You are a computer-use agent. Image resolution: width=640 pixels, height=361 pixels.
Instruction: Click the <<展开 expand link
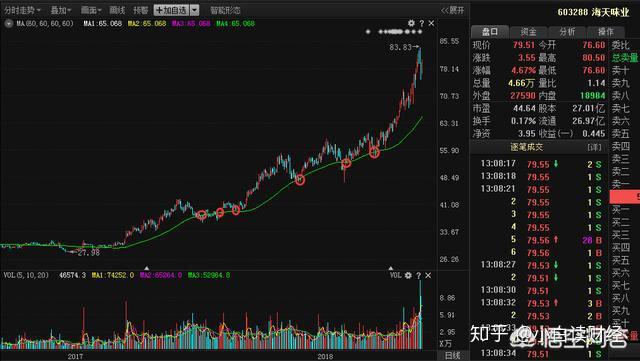click(453, 10)
